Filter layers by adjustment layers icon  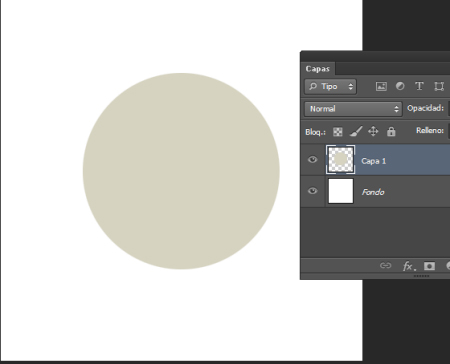click(400, 86)
